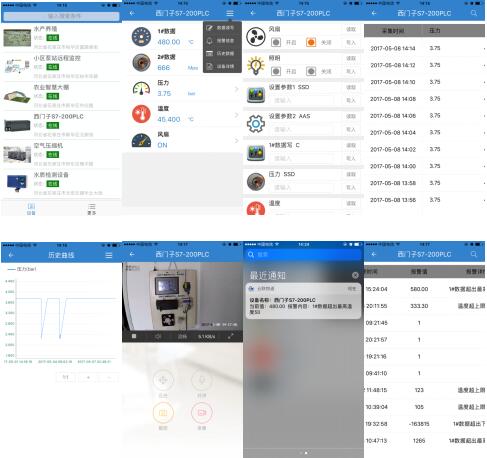Choose the pencil-icon entry in the dropdown menu
The width and height of the screenshot is (487, 458).
(222, 28)
